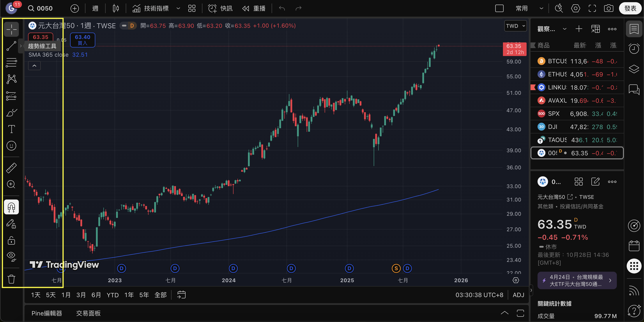The width and height of the screenshot is (644, 322).
Task: Open the Pine編輯器 tab
Action: [47, 313]
